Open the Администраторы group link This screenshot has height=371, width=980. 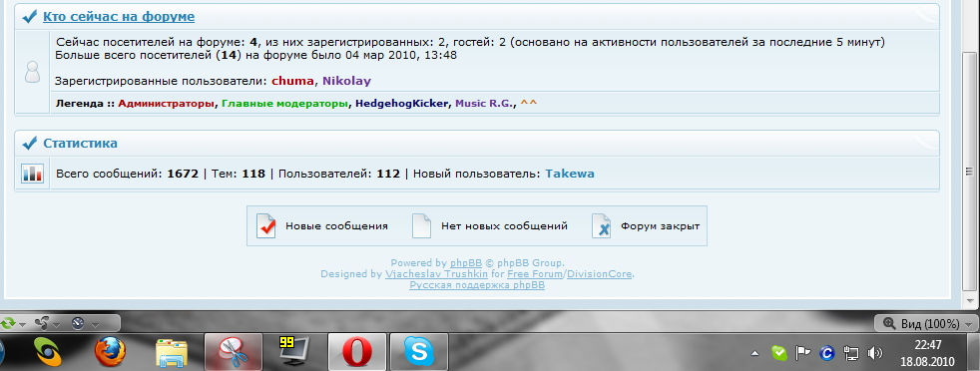click(167, 103)
